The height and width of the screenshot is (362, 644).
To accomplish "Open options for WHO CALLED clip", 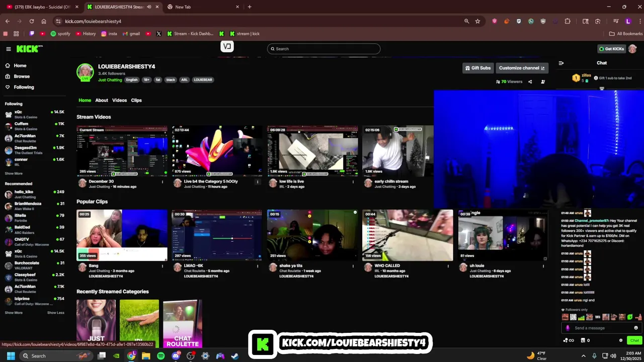I will click(x=448, y=266).
